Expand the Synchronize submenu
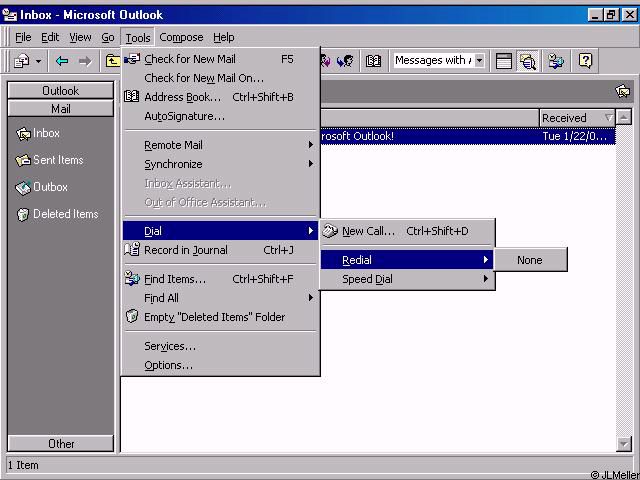Viewport: 640px width, 480px height. click(x=220, y=164)
